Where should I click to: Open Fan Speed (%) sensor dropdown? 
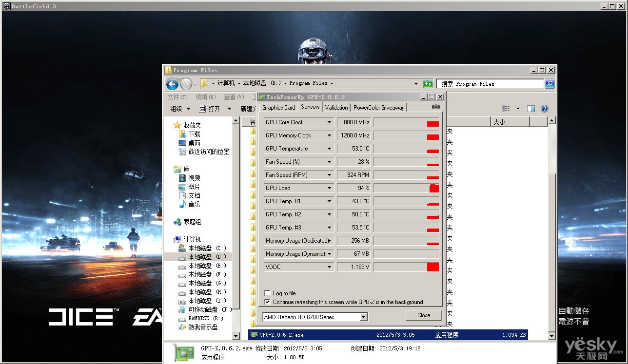pos(329,162)
